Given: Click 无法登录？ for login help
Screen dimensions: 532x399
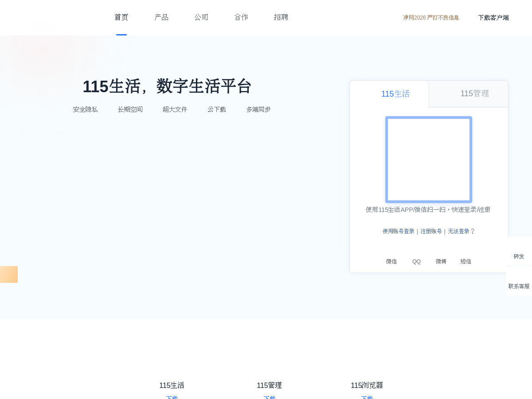Looking at the screenshot, I should pyautogui.click(x=461, y=231).
